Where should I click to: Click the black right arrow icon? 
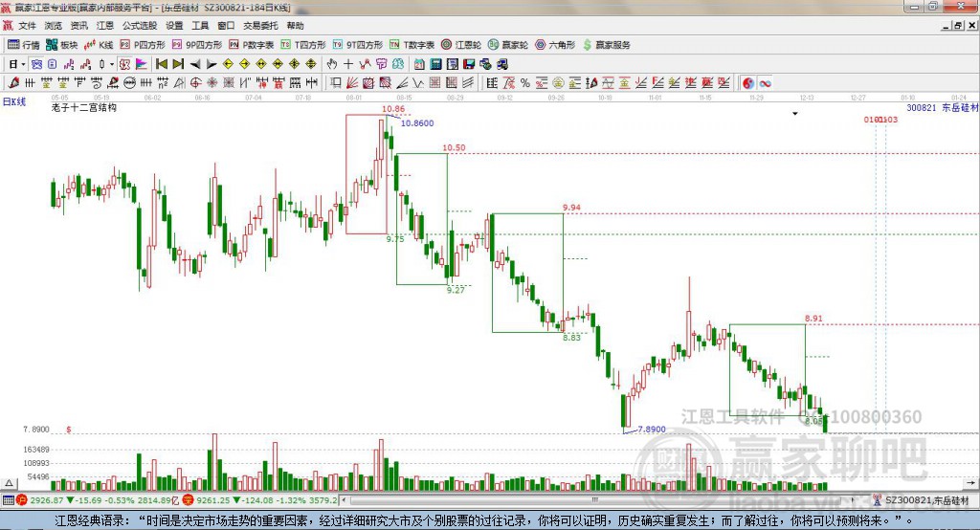tap(212, 64)
